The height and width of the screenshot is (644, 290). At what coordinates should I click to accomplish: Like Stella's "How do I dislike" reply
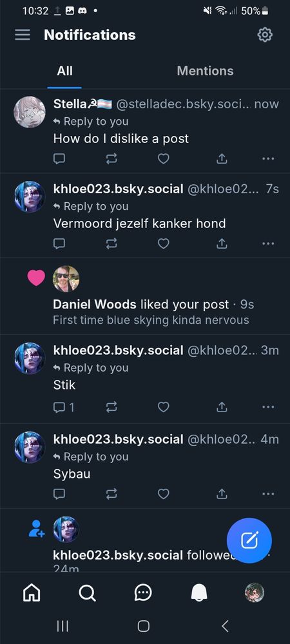[164, 158]
